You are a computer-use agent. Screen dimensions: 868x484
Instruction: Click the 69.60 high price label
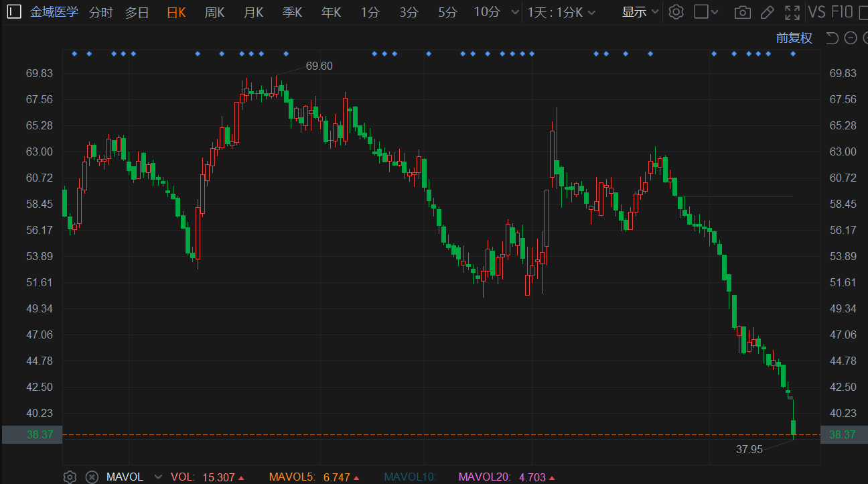tap(319, 66)
